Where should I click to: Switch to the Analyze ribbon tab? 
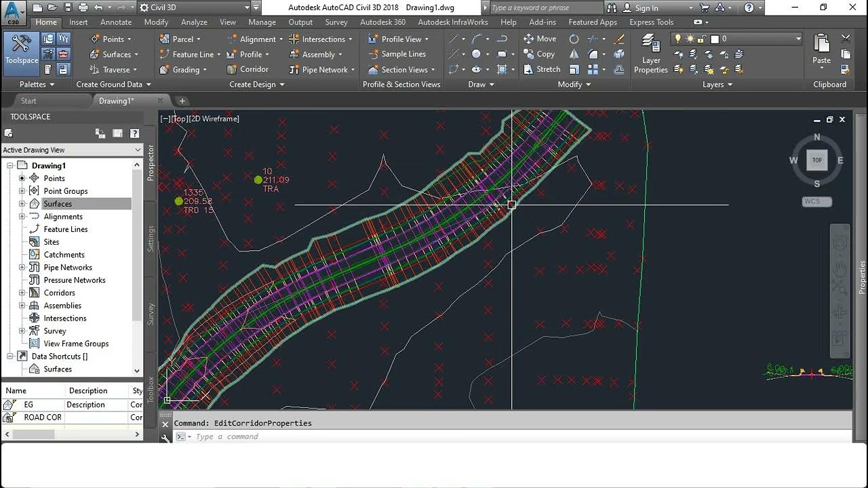[194, 22]
